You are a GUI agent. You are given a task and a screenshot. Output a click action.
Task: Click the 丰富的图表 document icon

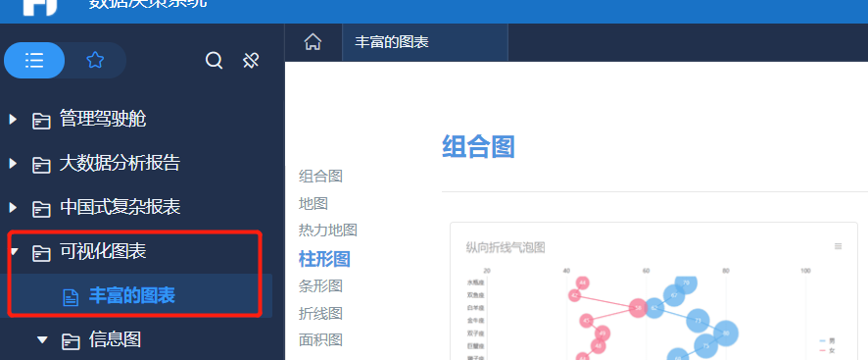(71, 297)
